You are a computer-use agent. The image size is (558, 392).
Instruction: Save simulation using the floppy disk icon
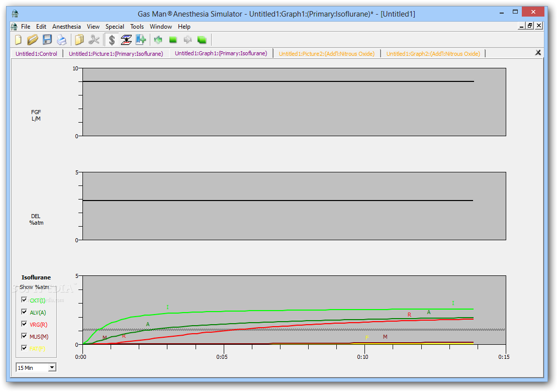(47, 40)
